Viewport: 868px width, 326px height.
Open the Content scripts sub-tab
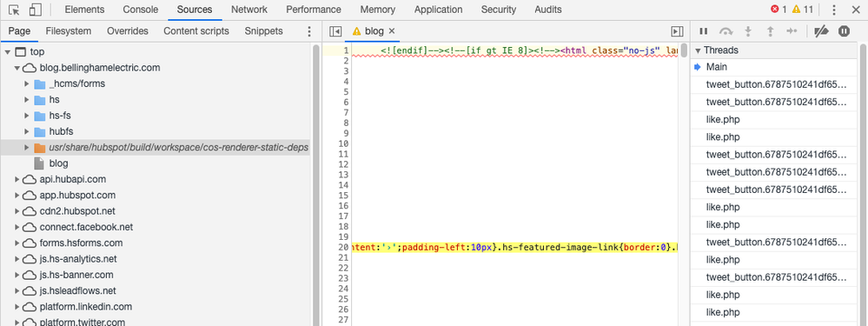point(196,31)
